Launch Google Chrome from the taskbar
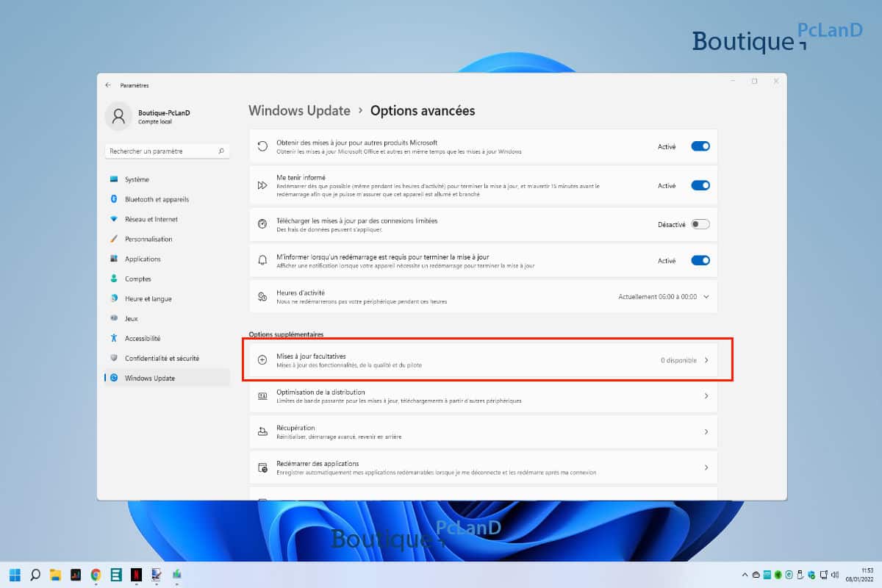This screenshot has height=588, width=882. 95,575
